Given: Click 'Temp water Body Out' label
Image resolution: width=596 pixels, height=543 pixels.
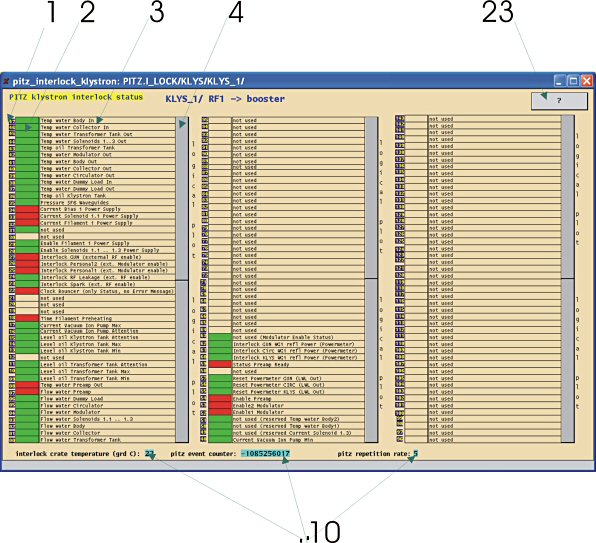Looking at the screenshot, I should click(69, 161).
